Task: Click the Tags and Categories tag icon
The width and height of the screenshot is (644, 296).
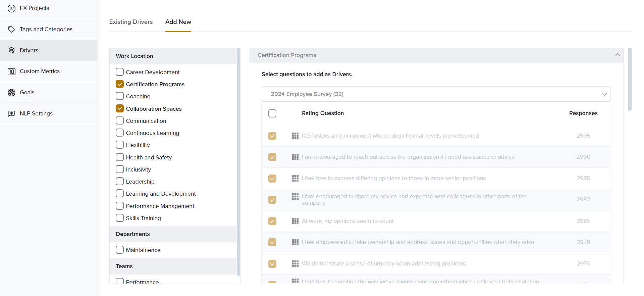Action: [x=11, y=30]
